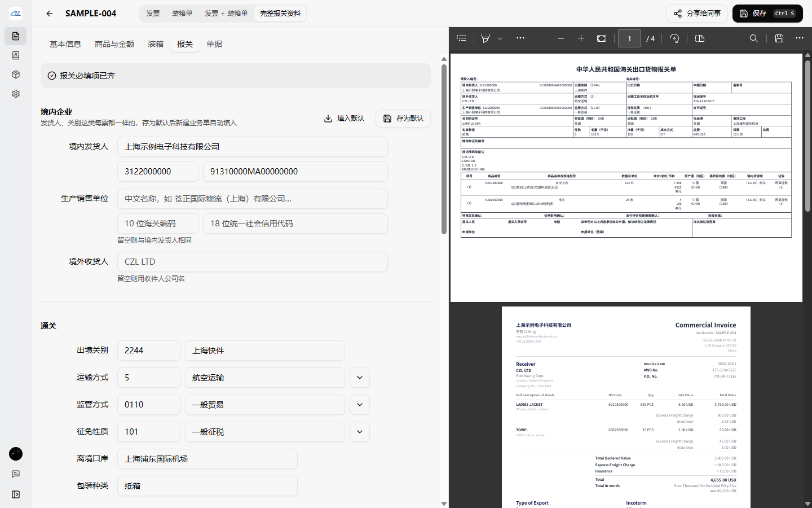The width and height of the screenshot is (812, 508).
Task: Click the 保存 save button
Action: pos(767,14)
